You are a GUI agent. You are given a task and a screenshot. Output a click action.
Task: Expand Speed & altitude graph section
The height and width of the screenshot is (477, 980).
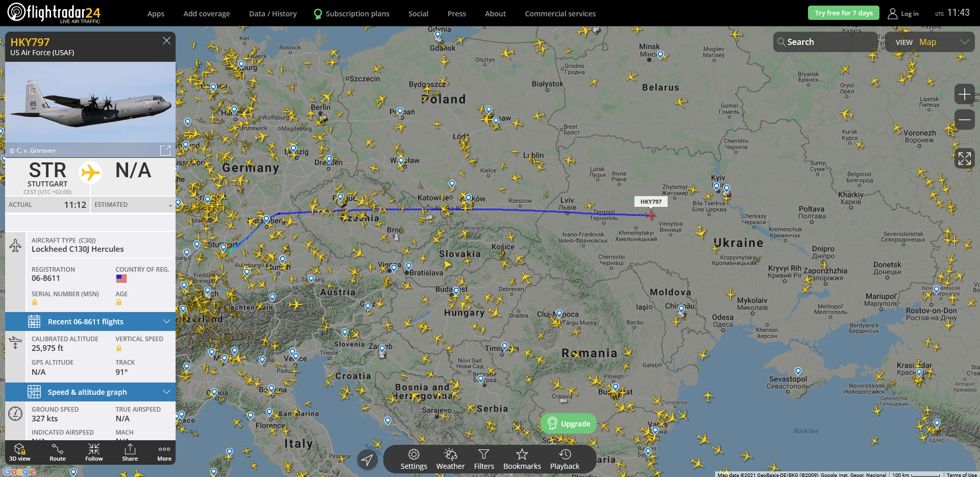(90, 392)
